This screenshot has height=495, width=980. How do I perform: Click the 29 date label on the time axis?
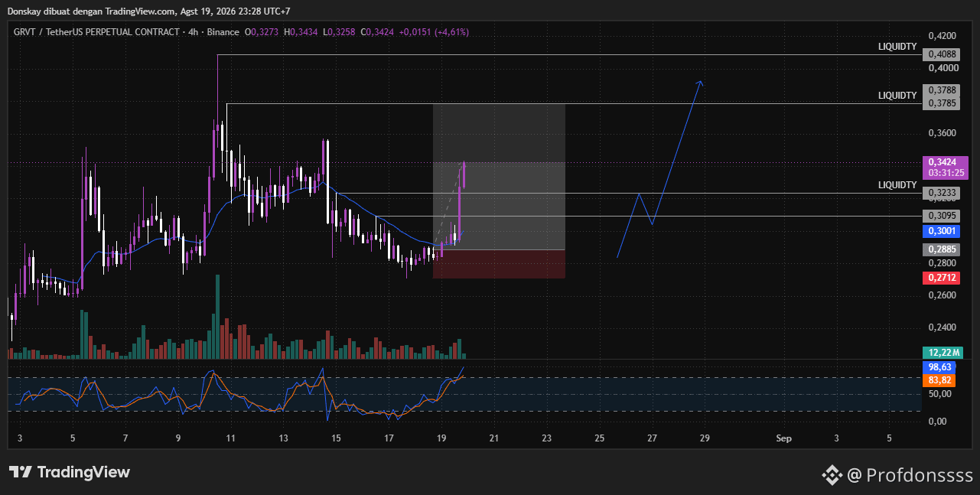[705, 438]
